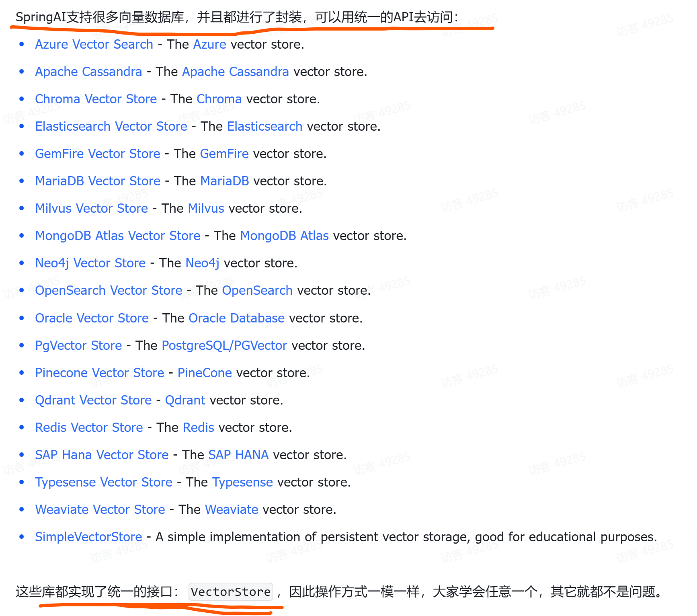697x616 pixels.
Task: Open Typesense Vector Store link
Action: [x=104, y=482]
